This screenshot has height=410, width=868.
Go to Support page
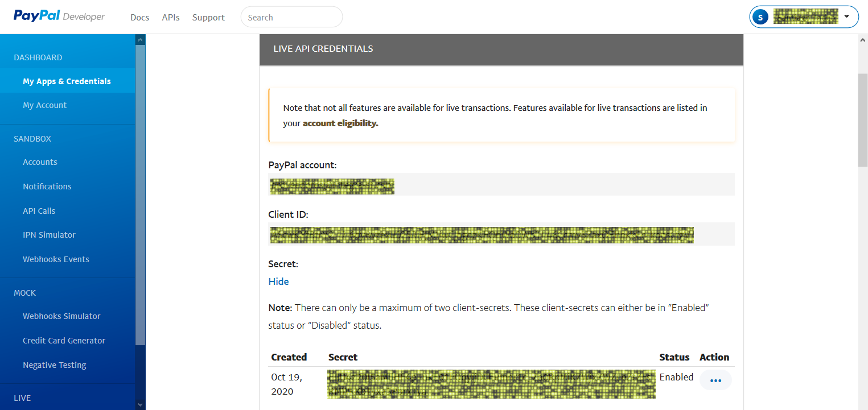click(208, 18)
